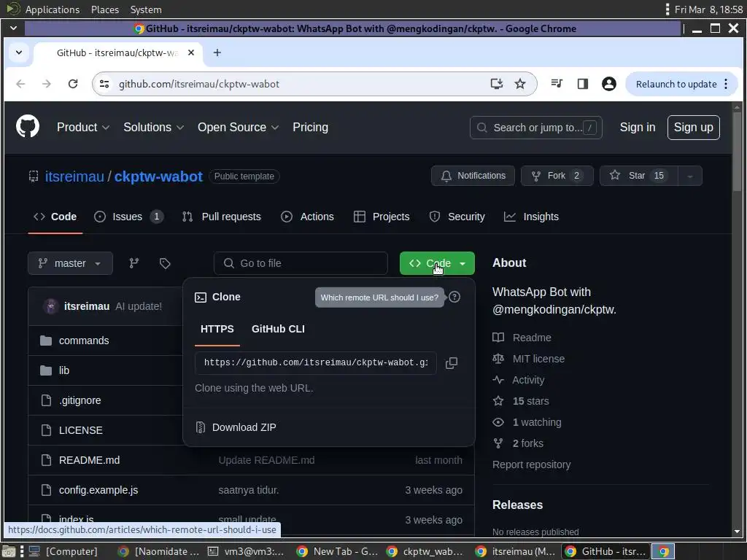This screenshot has width=747, height=560.
Task: Select the HTTPS clone tab
Action: (217, 329)
